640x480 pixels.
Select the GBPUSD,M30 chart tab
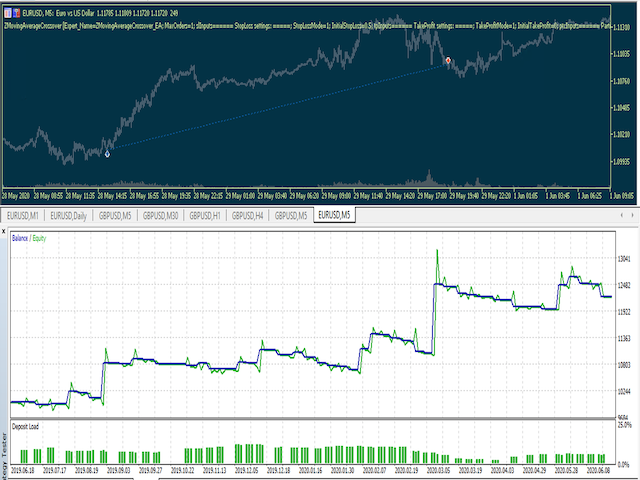tap(160, 216)
